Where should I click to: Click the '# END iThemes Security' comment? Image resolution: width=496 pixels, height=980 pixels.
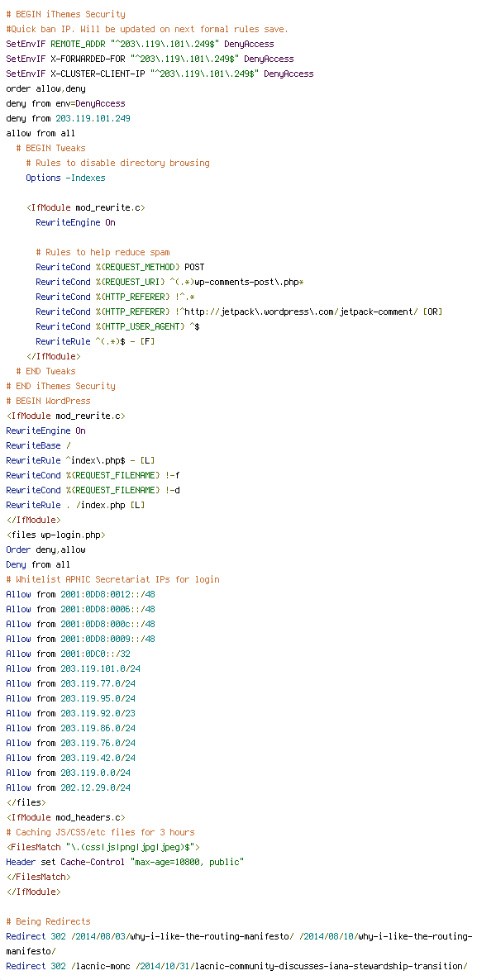click(x=60, y=386)
